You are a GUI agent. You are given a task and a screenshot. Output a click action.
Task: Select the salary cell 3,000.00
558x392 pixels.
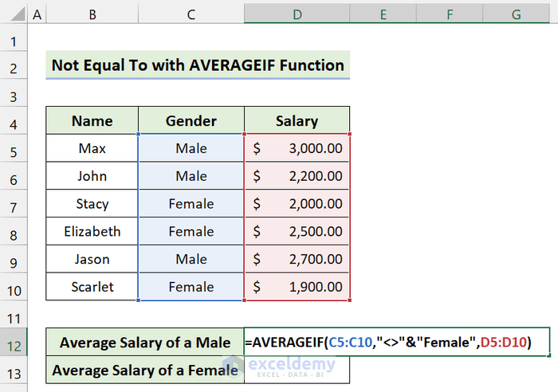pyautogui.click(x=297, y=148)
